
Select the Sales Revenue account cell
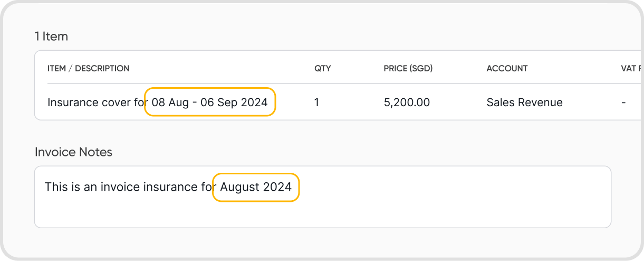coord(524,102)
